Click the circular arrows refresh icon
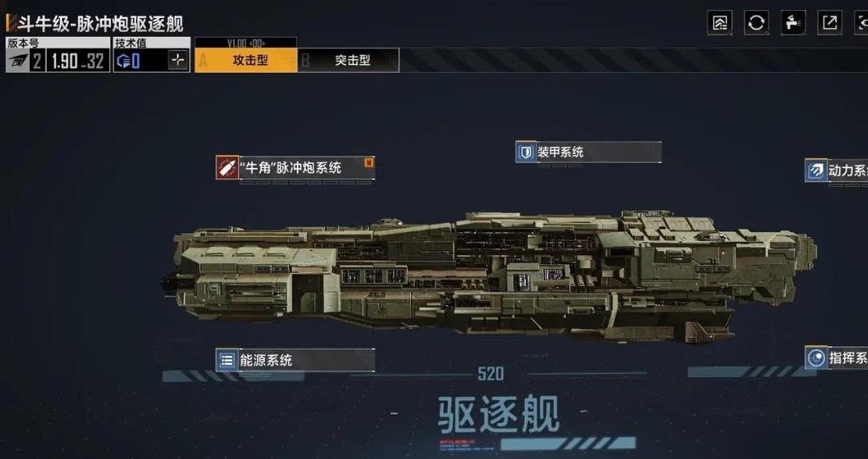Viewport: 868px width, 459px height. point(756,23)
